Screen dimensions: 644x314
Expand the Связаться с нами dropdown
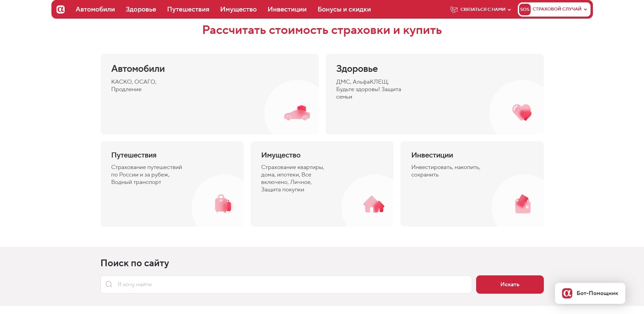(x=482, y=9)
